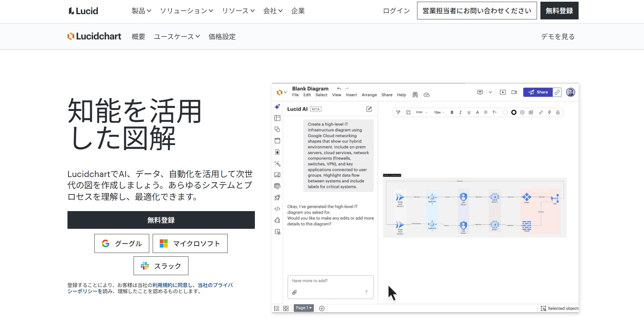644x333 pixels.
Task: Toggle Bold in the formatting toolbar
Action: coord(452,112)
